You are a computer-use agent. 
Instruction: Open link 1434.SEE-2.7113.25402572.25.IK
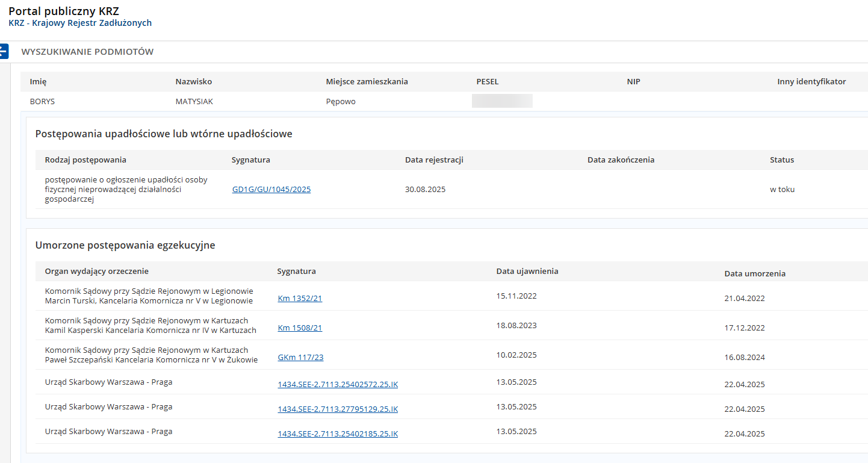(337, 384)
